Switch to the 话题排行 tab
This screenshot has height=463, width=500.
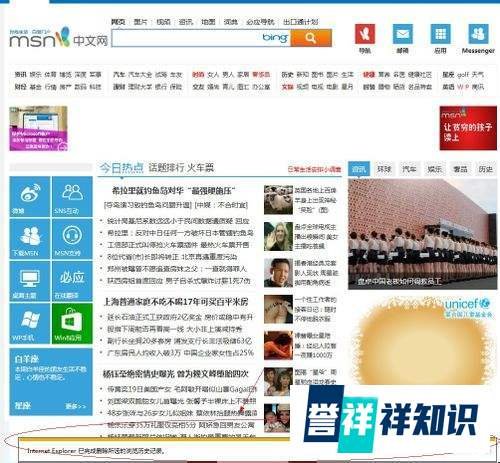165,168
